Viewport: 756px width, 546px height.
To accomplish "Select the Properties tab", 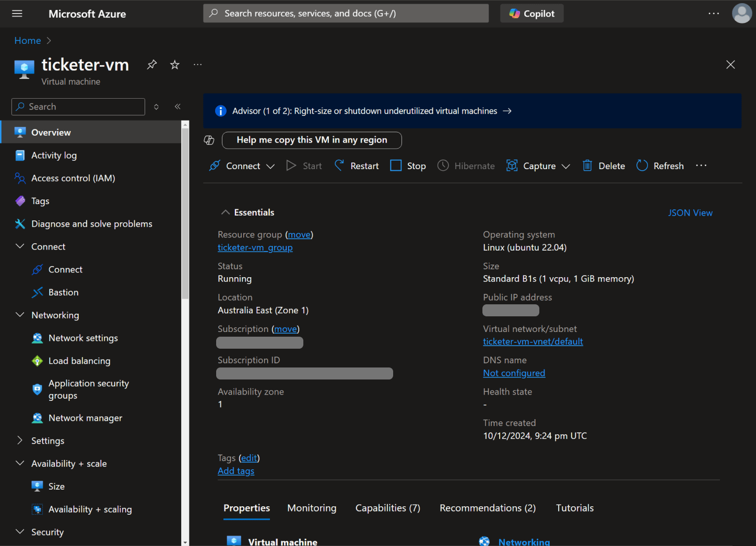I will click(x=246, y=508).
